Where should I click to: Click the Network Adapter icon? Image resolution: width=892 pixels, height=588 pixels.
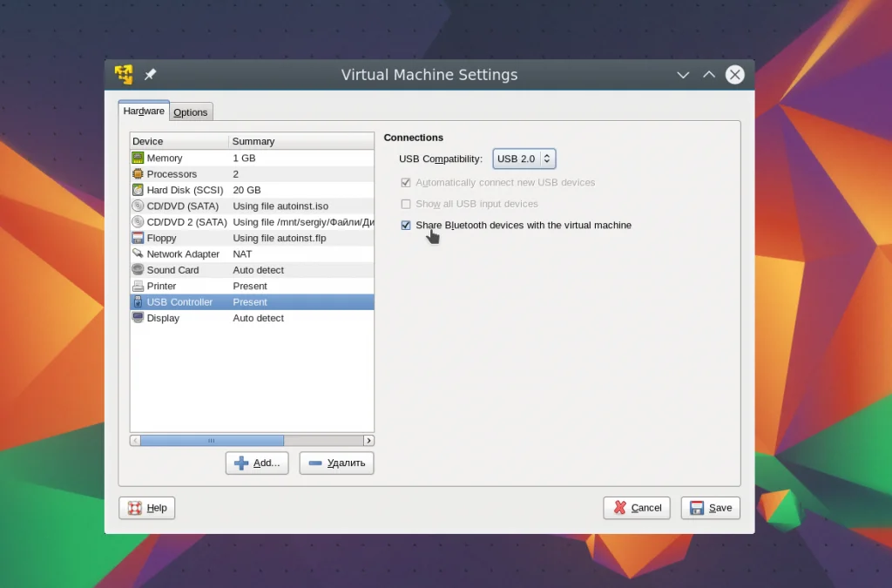pos(138,253)
